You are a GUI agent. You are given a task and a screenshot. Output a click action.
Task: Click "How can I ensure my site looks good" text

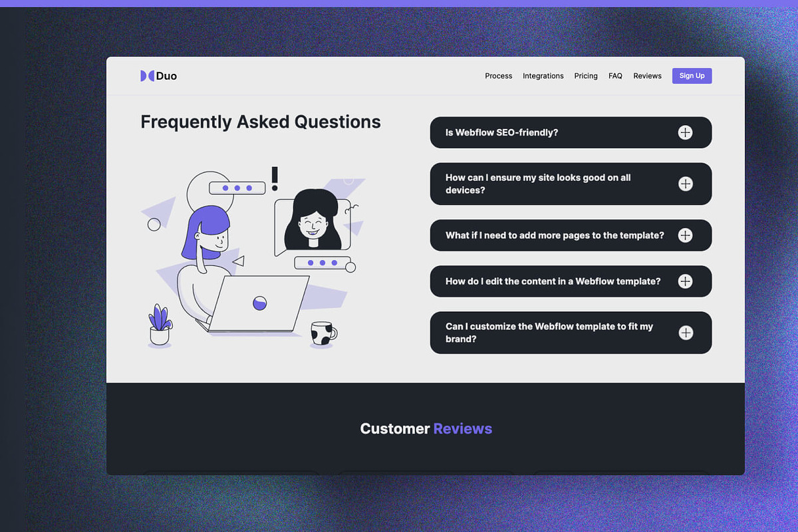click(538, 184)
